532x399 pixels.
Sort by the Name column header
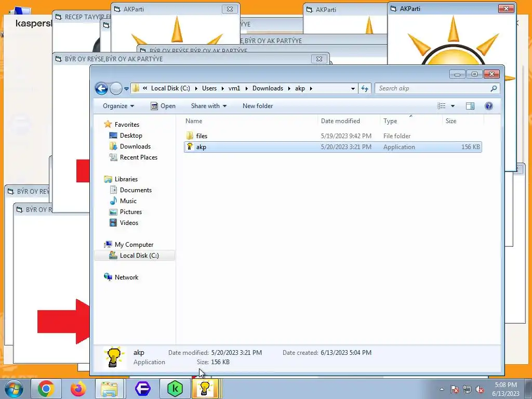coord(194,121)
